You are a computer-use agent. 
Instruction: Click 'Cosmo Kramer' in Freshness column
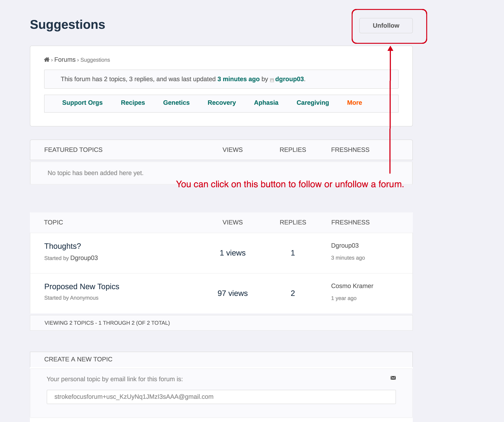click(x=352, y=286)
